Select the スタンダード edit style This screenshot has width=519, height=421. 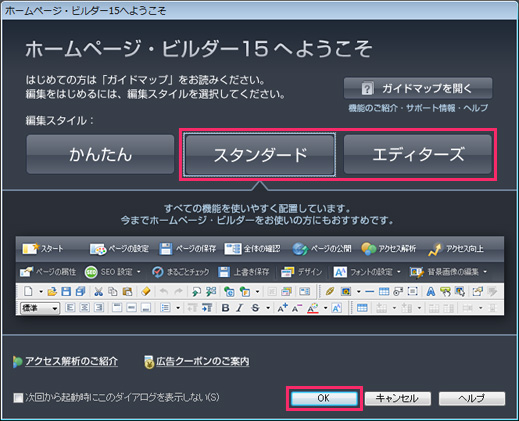260,155
